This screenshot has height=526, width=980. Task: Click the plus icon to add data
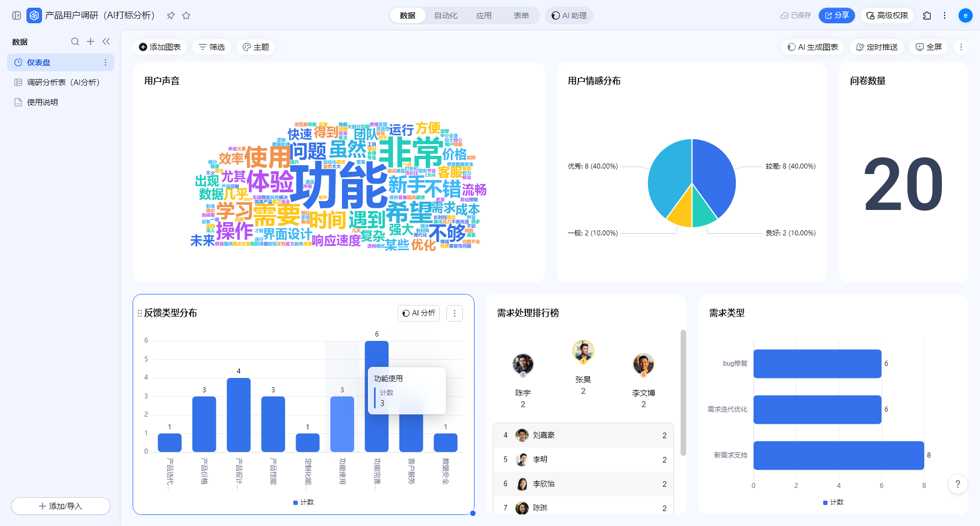[x=91, y=41]
